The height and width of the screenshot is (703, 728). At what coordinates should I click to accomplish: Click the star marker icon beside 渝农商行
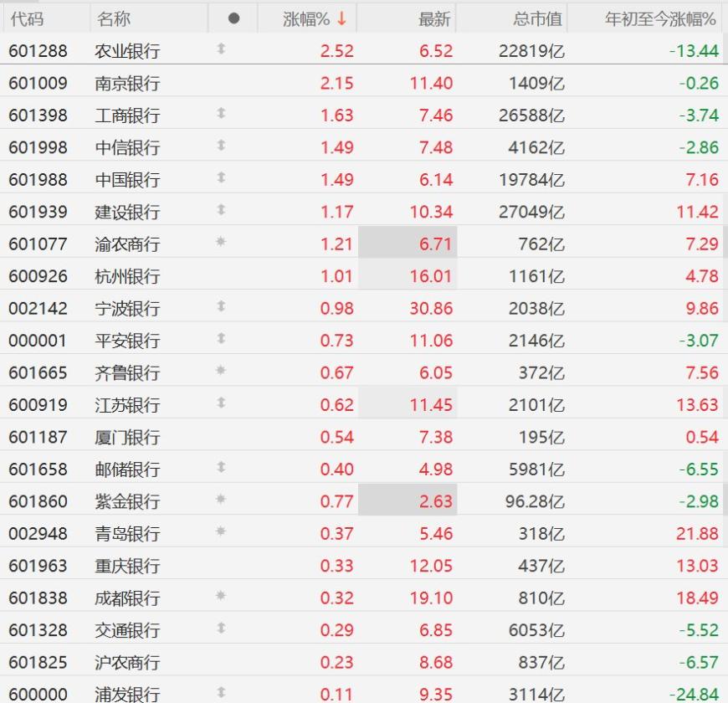click(221, 242)
